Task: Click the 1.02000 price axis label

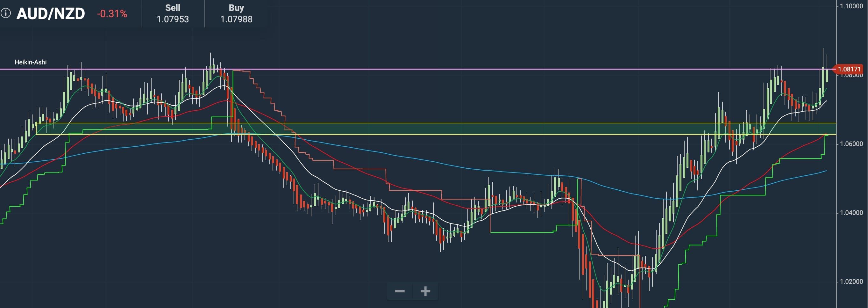Action: point(851,282)
